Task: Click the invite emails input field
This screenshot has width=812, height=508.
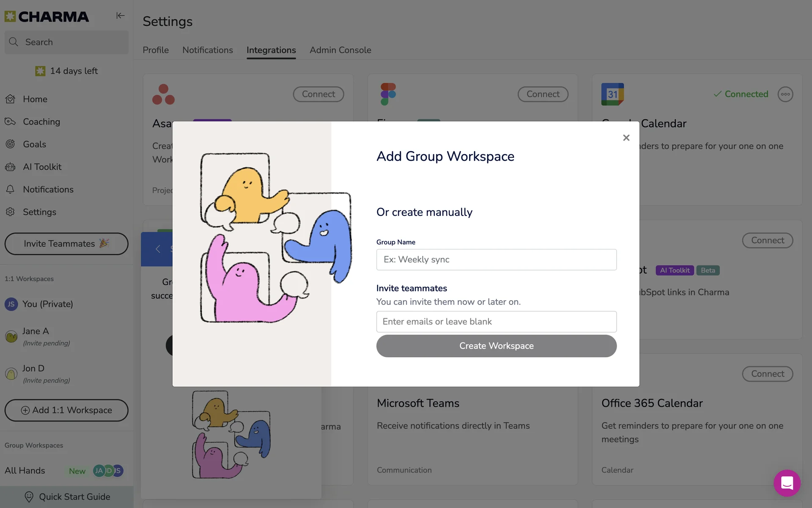Action: point(496,322)
